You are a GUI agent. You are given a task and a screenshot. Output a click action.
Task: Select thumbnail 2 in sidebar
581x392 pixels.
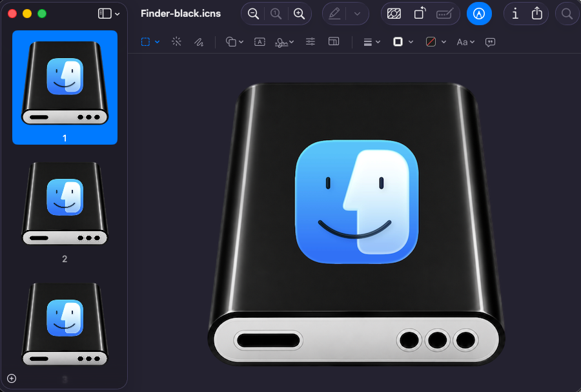pos(65,203)
